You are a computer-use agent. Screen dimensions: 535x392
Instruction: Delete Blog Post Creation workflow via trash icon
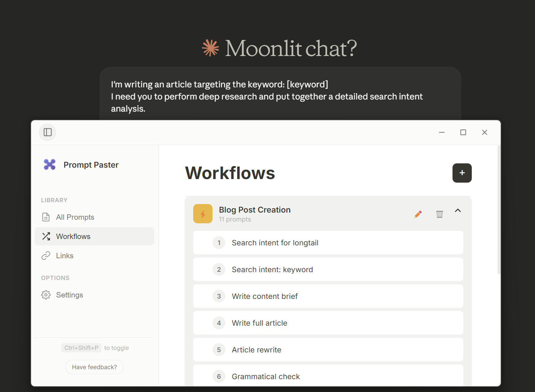click(439, 214)
